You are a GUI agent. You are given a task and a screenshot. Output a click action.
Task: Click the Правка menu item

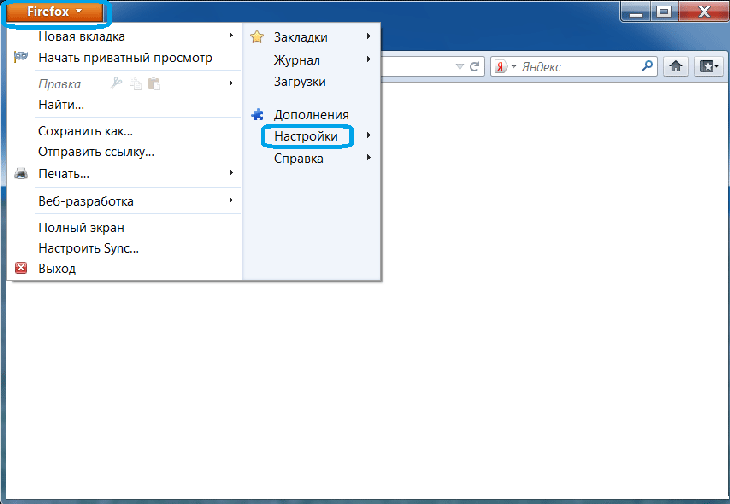(x=60, y=84)
